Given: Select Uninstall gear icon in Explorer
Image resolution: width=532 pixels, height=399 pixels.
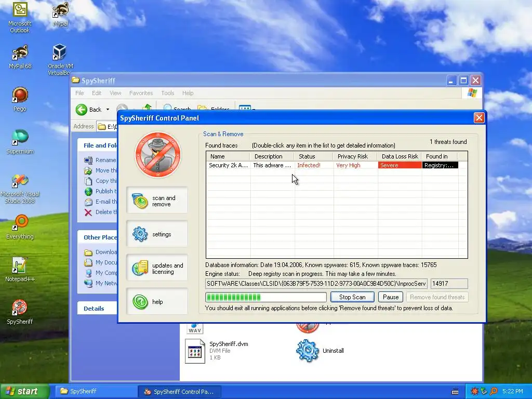Looking at the screenshot, I should (308, 351).
